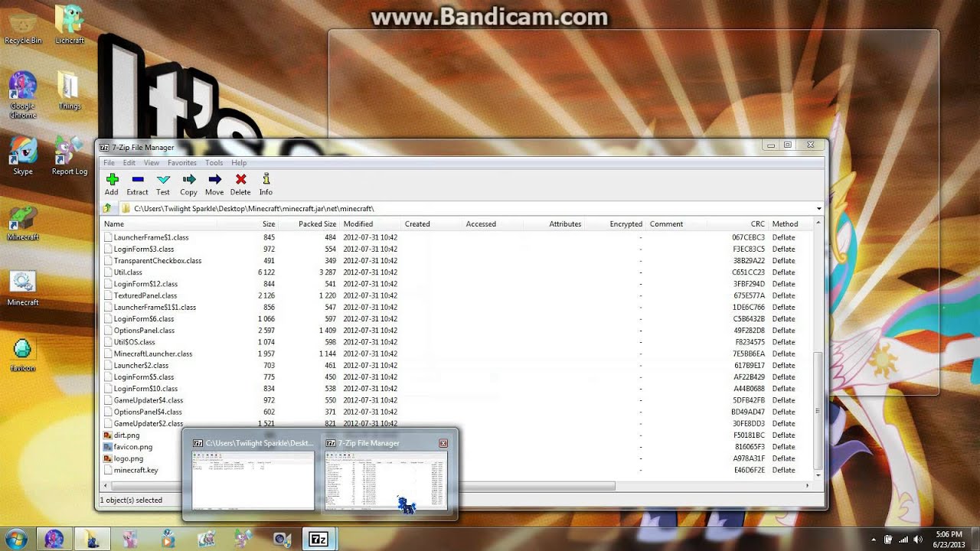
Task: Open the File menu
Action: 109,162
